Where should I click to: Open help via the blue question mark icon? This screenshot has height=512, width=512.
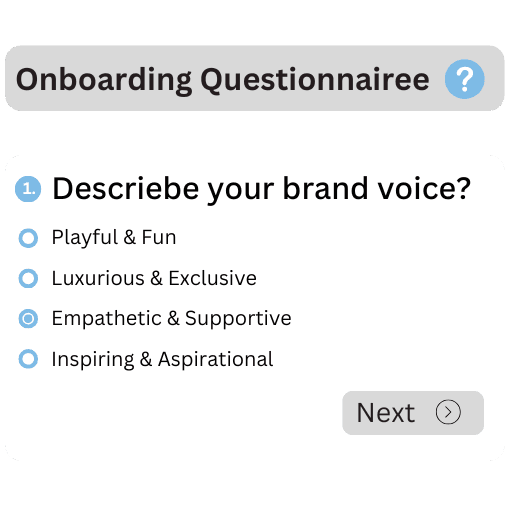[464, 79]
